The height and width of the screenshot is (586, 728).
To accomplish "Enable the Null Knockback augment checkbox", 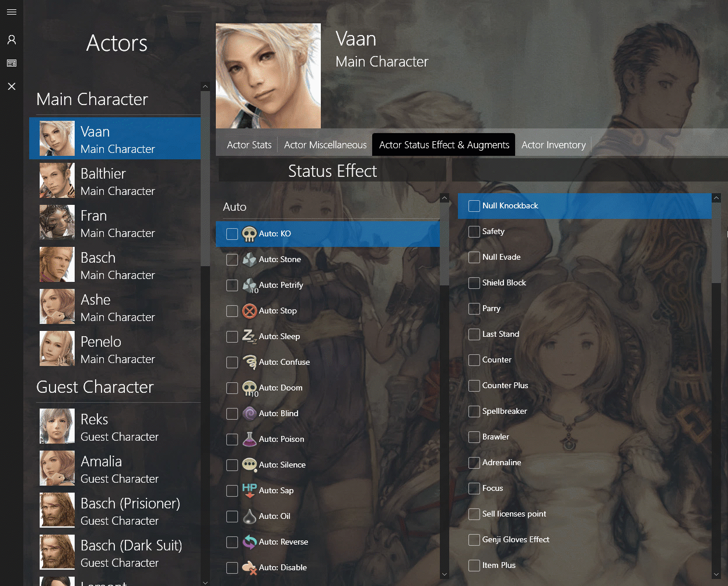I will coord(474,206).
